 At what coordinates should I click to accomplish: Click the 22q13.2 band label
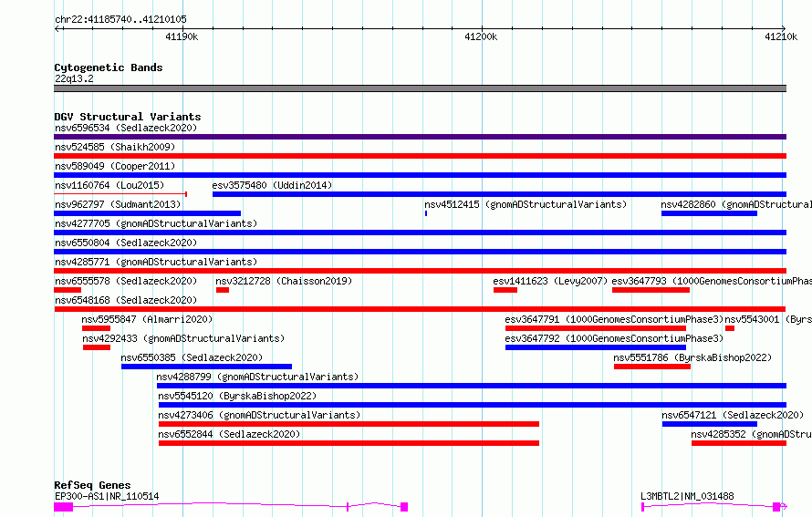click(74, 78)
